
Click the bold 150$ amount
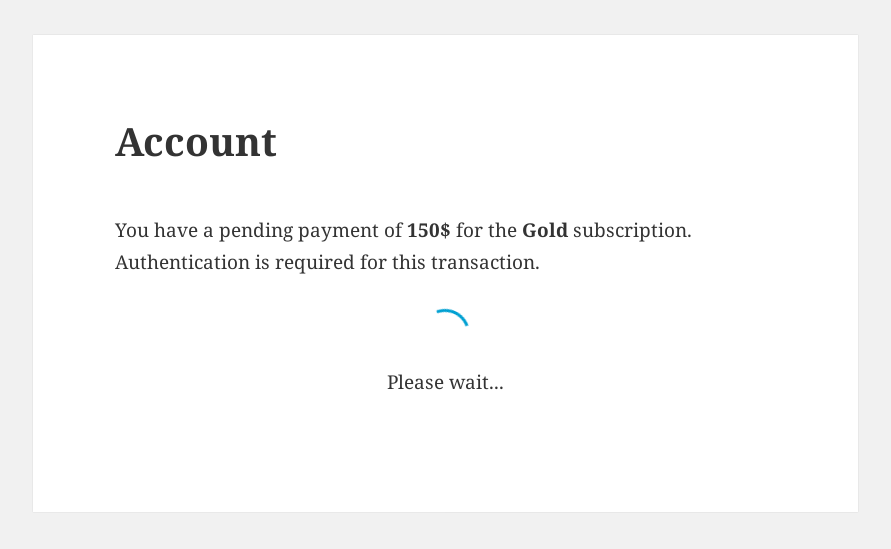point(428,230)
